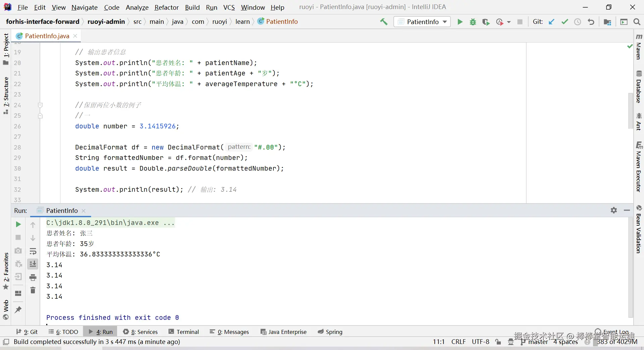The height and width of the screenshot is (350, 644).
Task: Run PatientInfo with Coverage
Action: point(486,22)
